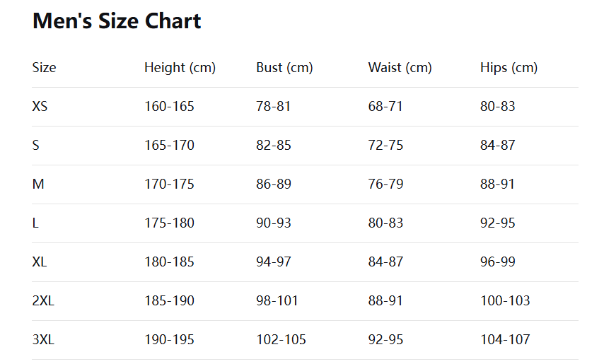
Task: Click the M size row label
Action: (x=38, y=184)
